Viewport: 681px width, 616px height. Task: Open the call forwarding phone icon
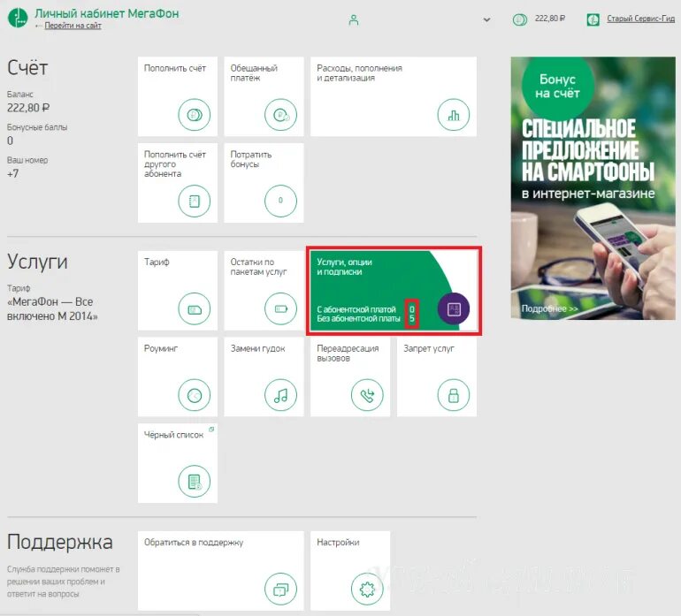[x=367, y=395]
